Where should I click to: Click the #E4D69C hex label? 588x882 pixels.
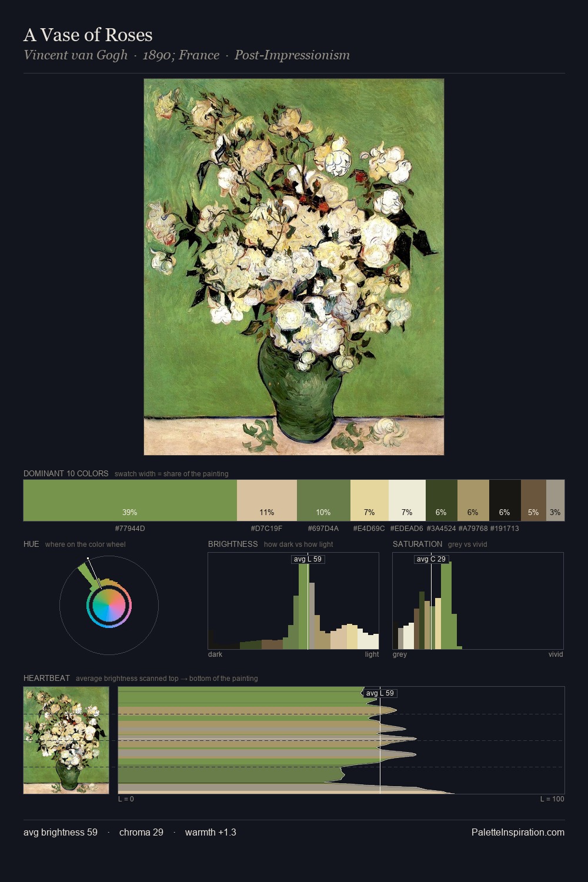pos(369,529)
